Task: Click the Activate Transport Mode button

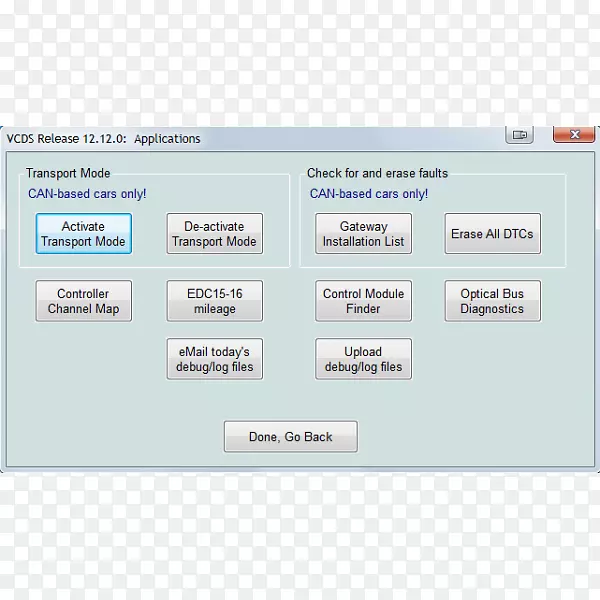Action: (83, 234)
